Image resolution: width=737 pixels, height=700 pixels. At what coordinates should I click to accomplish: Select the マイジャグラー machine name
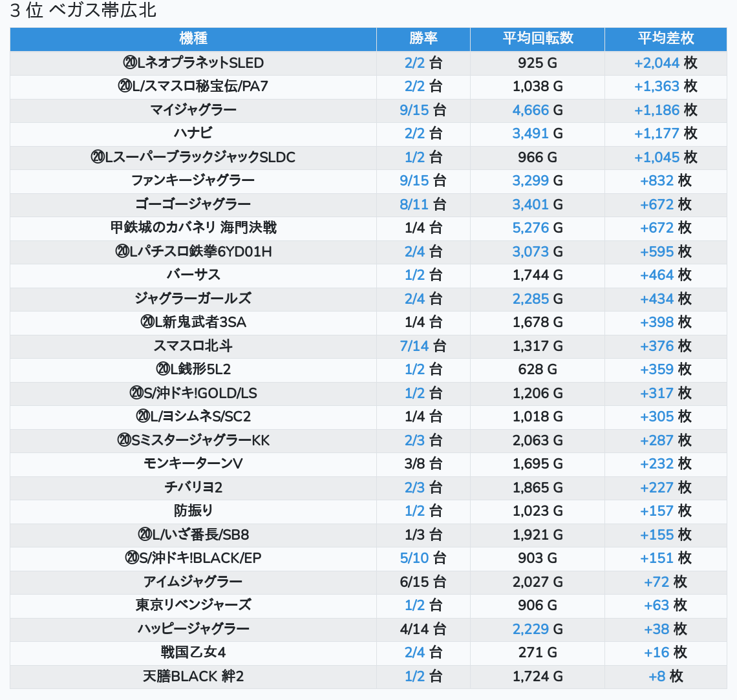click(x=193, y=111)
